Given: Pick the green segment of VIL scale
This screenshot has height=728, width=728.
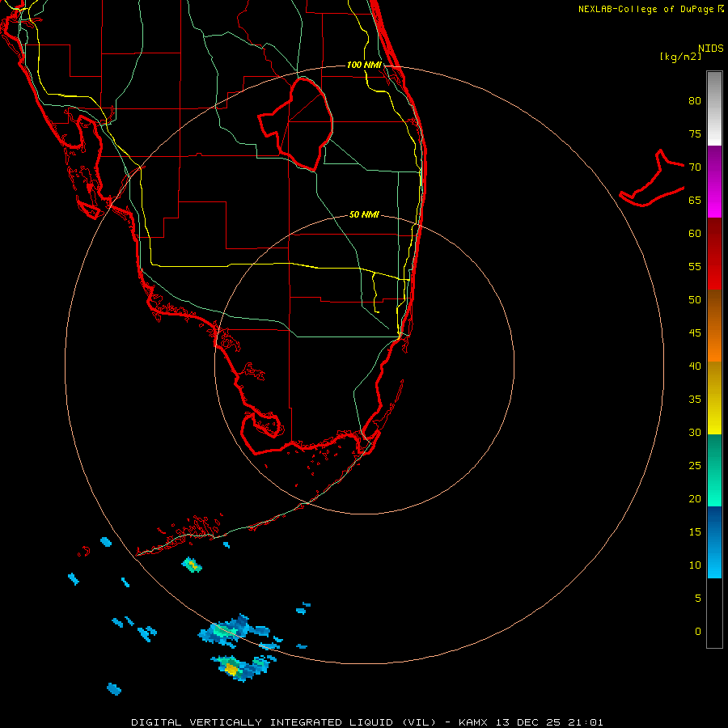Looking at the screenshot, I should (x=714, y=470).
